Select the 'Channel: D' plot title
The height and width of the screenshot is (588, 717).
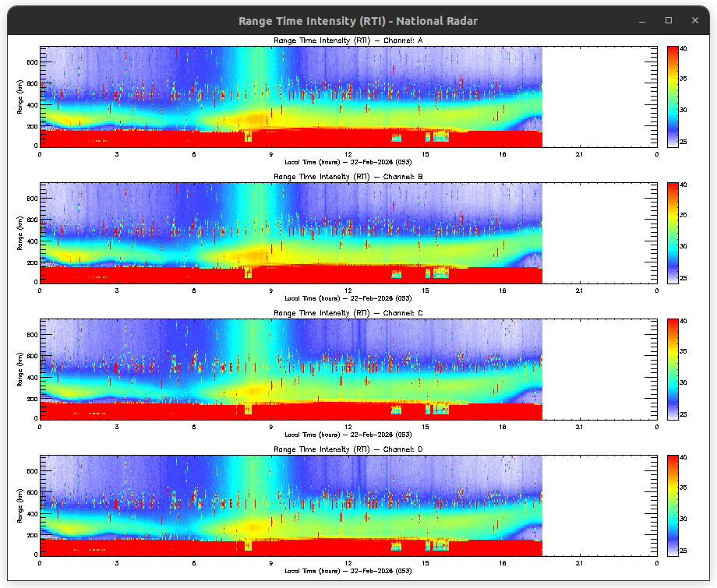[x=348, y=449]
